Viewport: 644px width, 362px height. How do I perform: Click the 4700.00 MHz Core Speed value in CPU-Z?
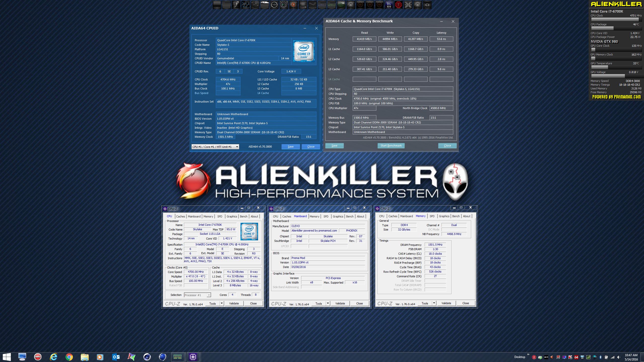[x=196, y=272]
